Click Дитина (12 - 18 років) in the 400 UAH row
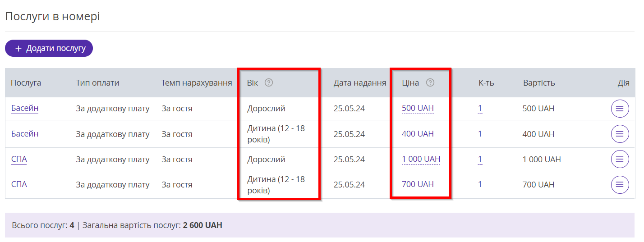Viewport: 644px width, 242px height. 276,134
